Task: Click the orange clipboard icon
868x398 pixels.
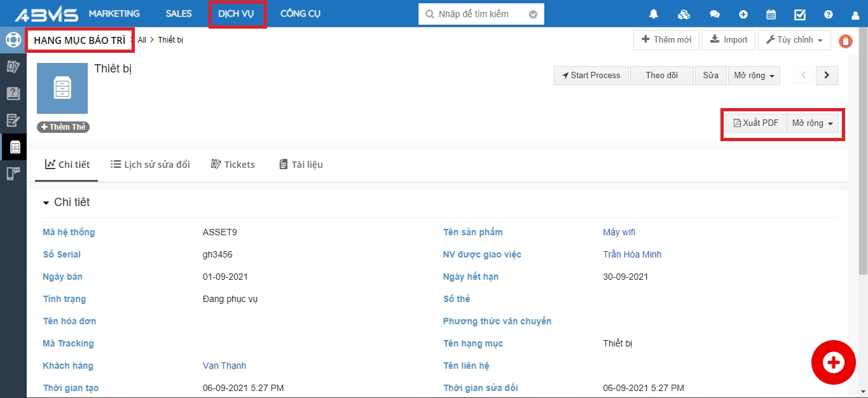Action: pyautogui.click(x=845, y=41)
